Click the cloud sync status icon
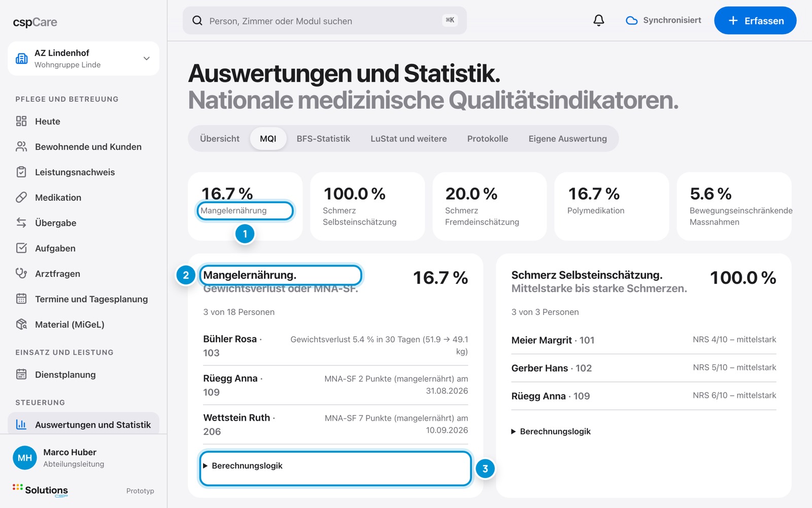812x508 pixels. [x=631, y=20]
